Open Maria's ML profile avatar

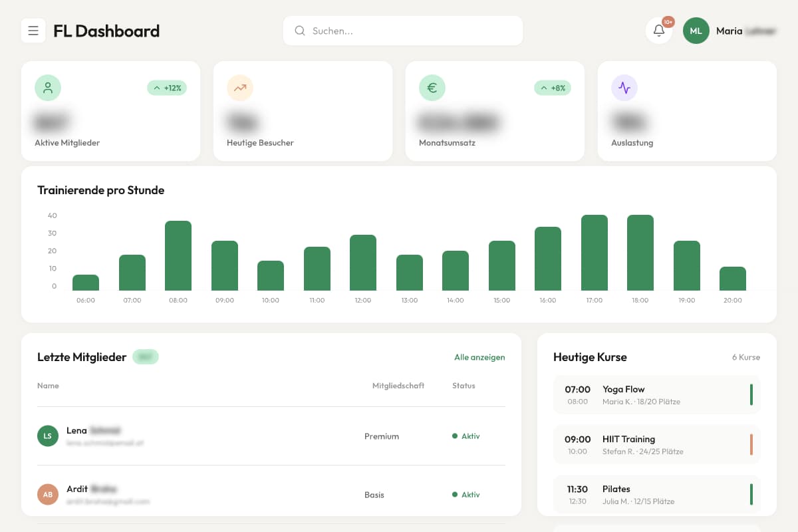tap(696, 31)
